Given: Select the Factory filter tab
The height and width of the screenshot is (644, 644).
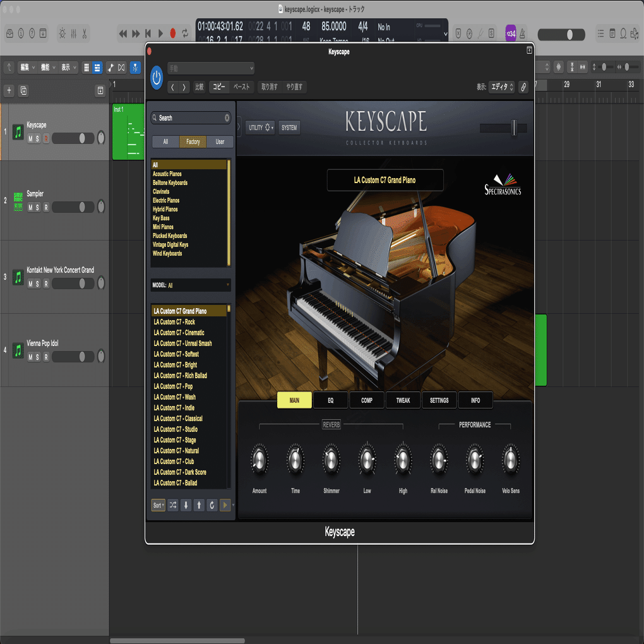Looking at the screenshot, I should [x=193, y=141].
